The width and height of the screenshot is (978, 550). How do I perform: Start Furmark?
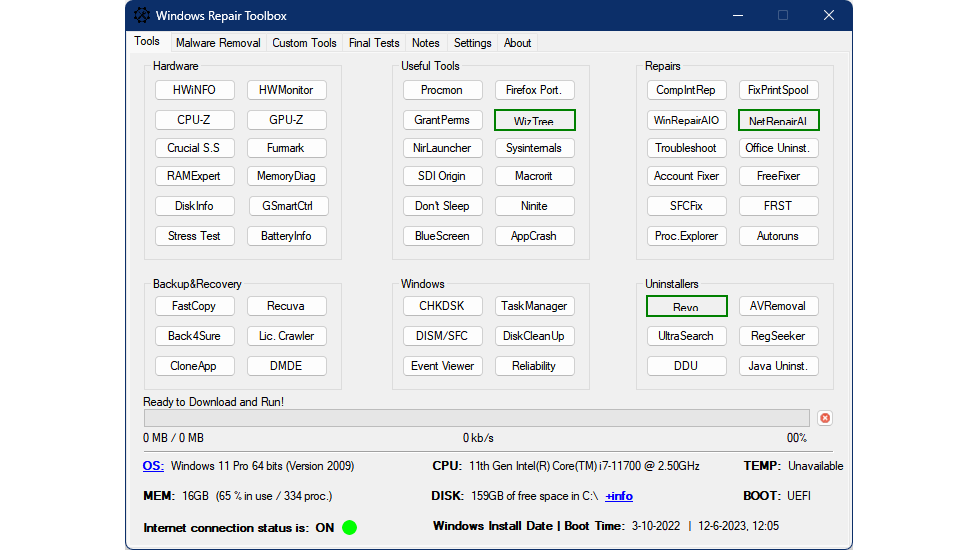[x=286, y=148]
